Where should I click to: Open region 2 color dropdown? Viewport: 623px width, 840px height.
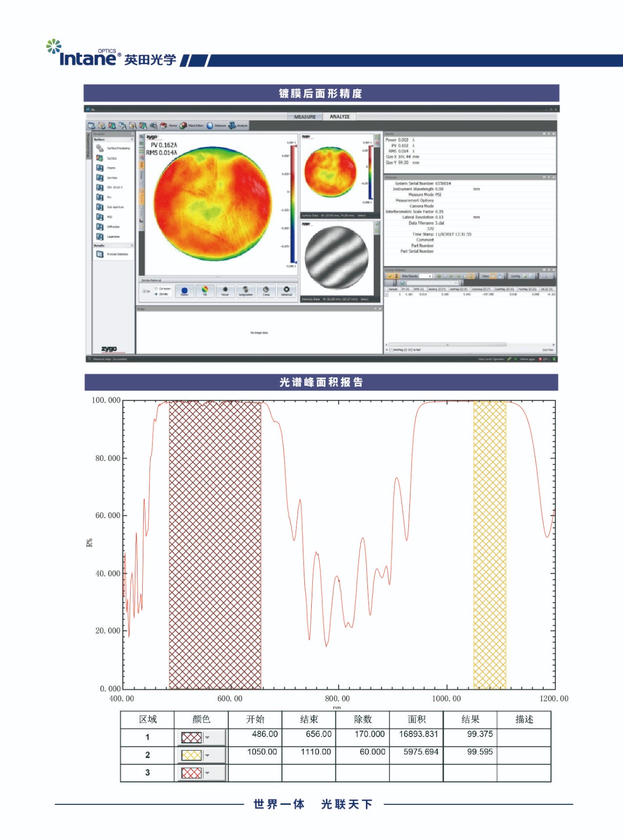(207, 755)
